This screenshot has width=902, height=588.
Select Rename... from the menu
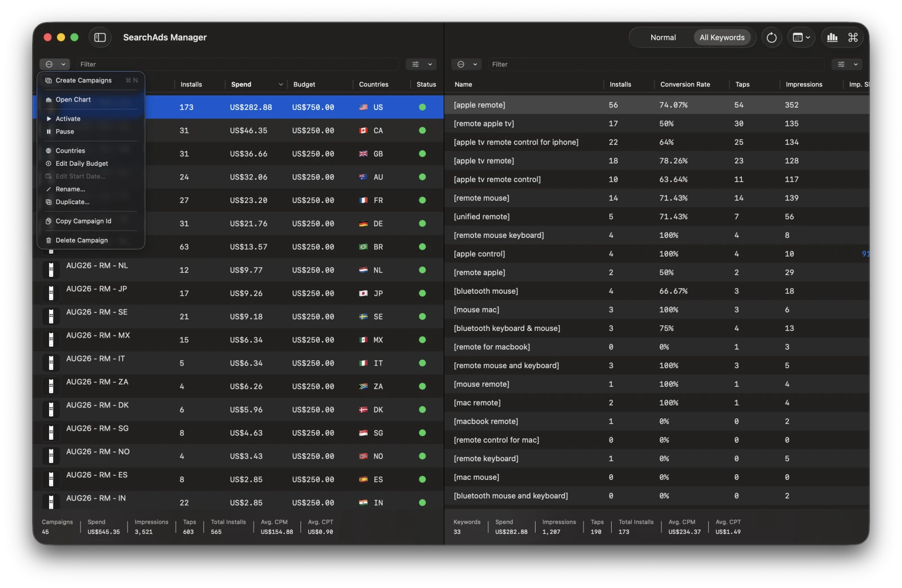pos(91,189)
